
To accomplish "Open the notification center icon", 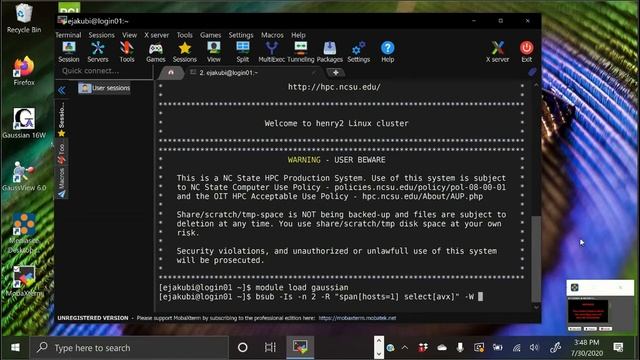I will [618, 348].
